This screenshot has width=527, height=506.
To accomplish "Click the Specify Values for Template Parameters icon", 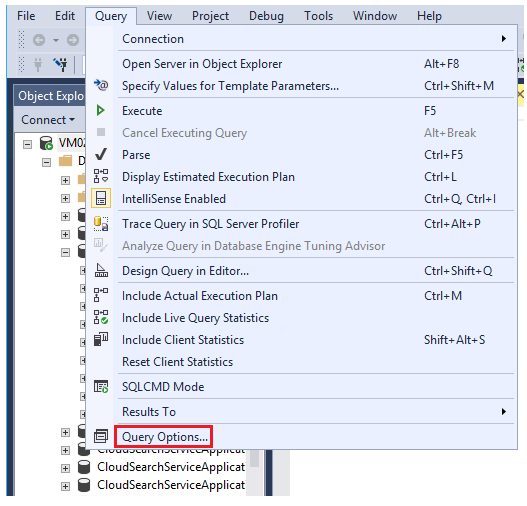I will [100, 85].
